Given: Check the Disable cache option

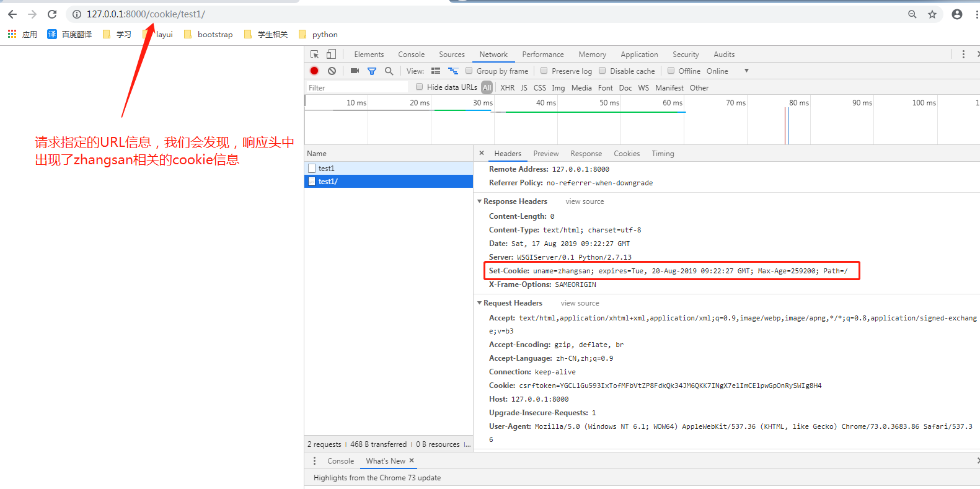Looking at the screenshot, I should pos(603,71).
